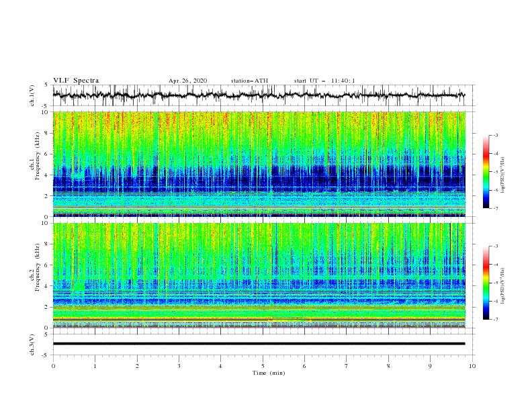This screenshot has width=532, height=411.
Task: Click the ch.3 flat black trace line
Action: 259,344
